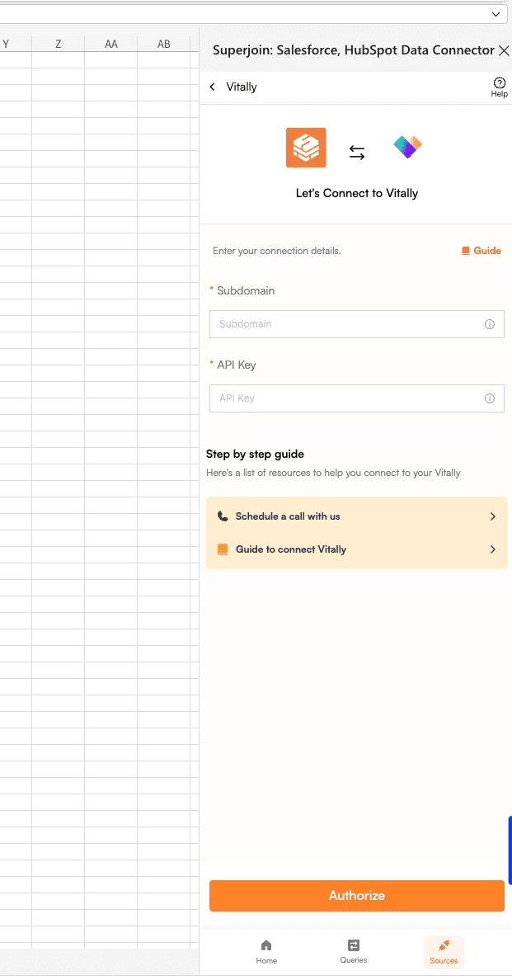Viewport: 512px width, 980px height.
Task: Expand the formula bar dropdown arrow
Action: [x=496, y=14]
